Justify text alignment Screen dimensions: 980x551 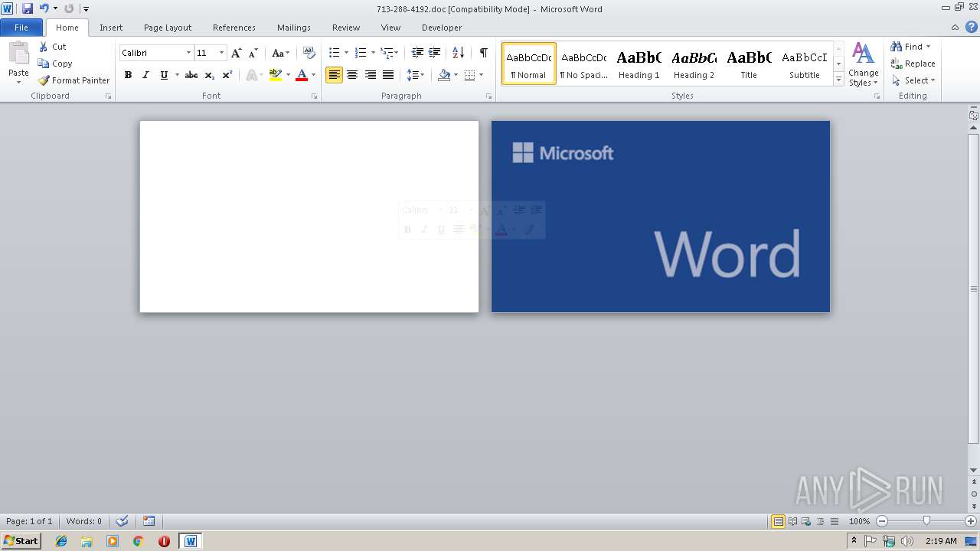(x=388, y=75)
